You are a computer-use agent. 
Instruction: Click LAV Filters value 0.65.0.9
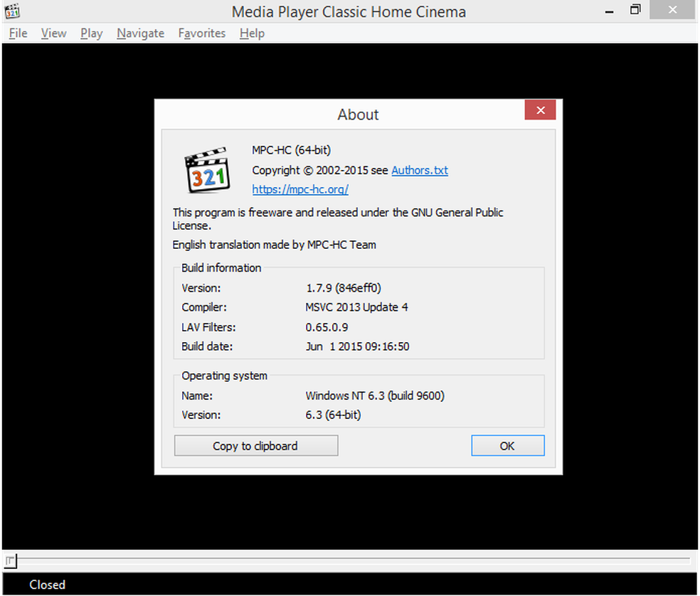click(x=327, y=327)
